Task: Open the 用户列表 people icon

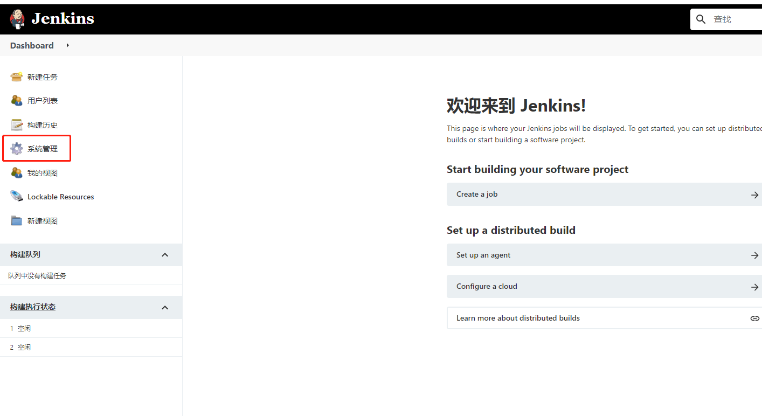Action: pos(17,101)
